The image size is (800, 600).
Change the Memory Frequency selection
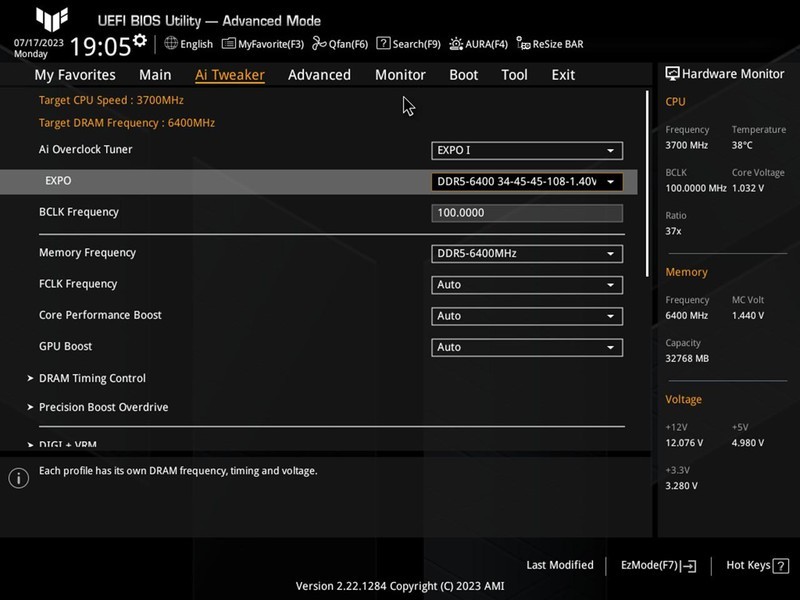526,253
